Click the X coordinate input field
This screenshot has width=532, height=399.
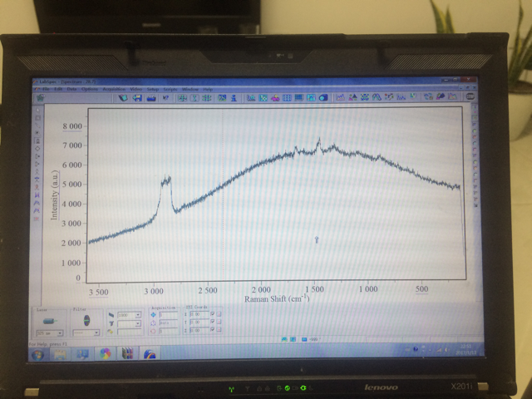199,314
